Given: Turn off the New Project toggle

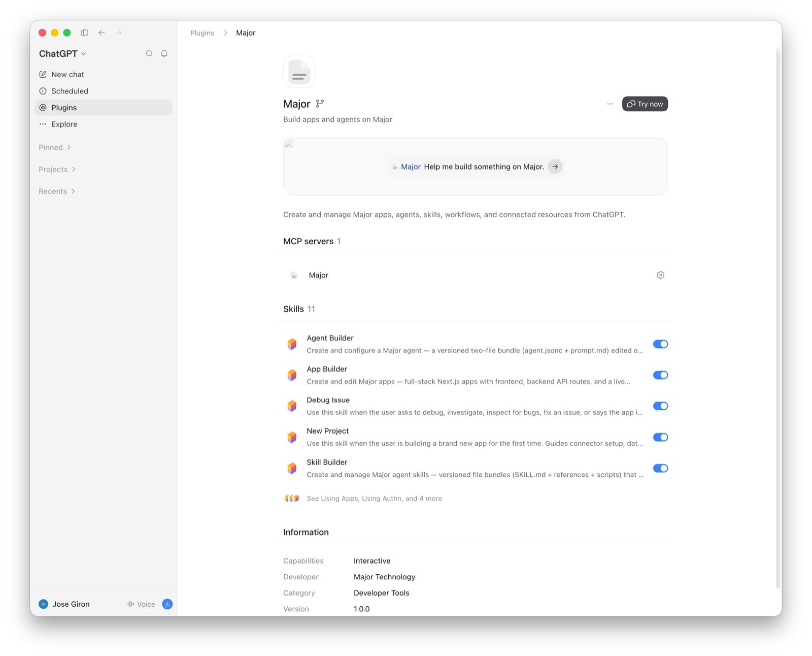Looking at the screenshot, I should [x=660, y=437].
